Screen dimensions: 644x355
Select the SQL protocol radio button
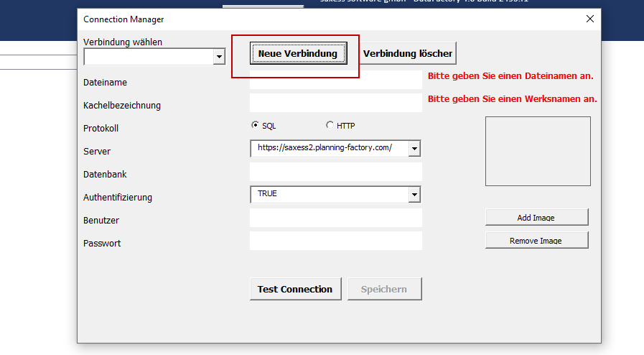click(256, 125)
